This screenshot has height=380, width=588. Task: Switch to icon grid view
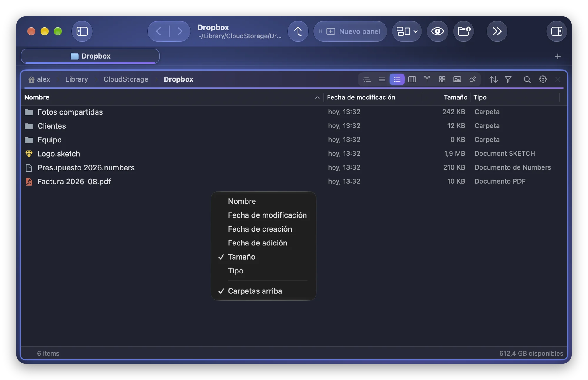pyautogui.click(x=442, y=79)
